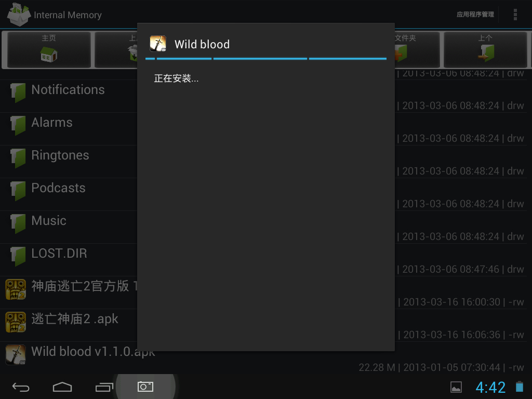Tap the 4:42 clock in status bar
This screenshot has width=532, height=399.
point(490,387)
